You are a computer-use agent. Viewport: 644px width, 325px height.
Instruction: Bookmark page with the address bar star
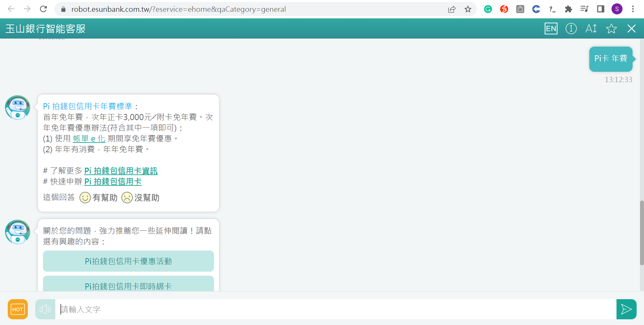(x=468, y=9)
